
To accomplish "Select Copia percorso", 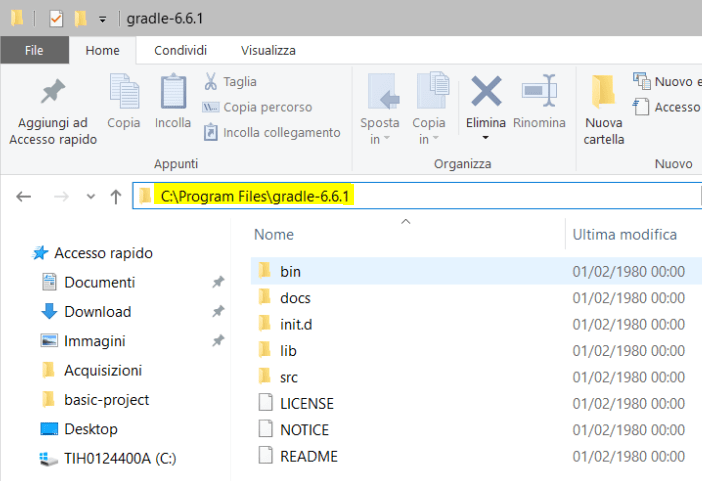I will (x=257, y=107).
